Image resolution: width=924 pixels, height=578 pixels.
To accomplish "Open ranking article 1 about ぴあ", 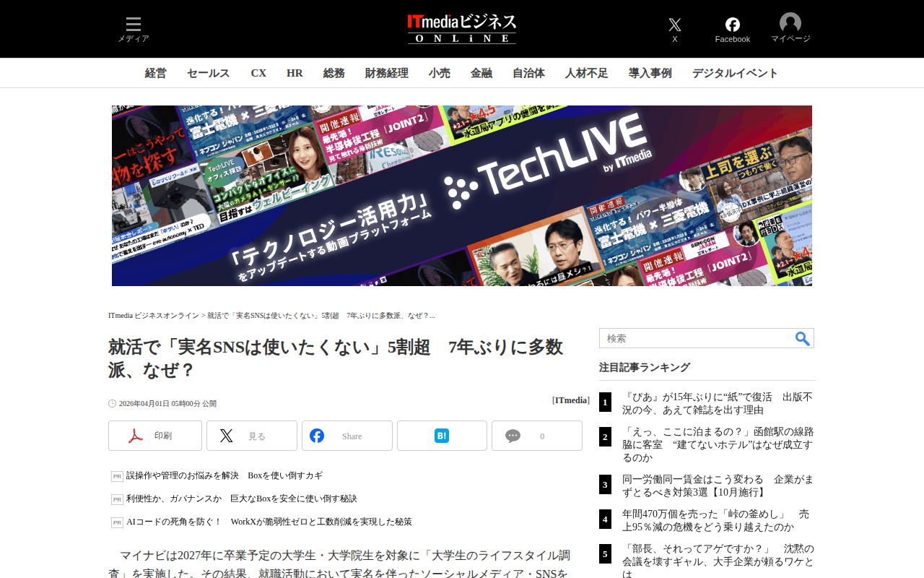I will click(718, 403).
